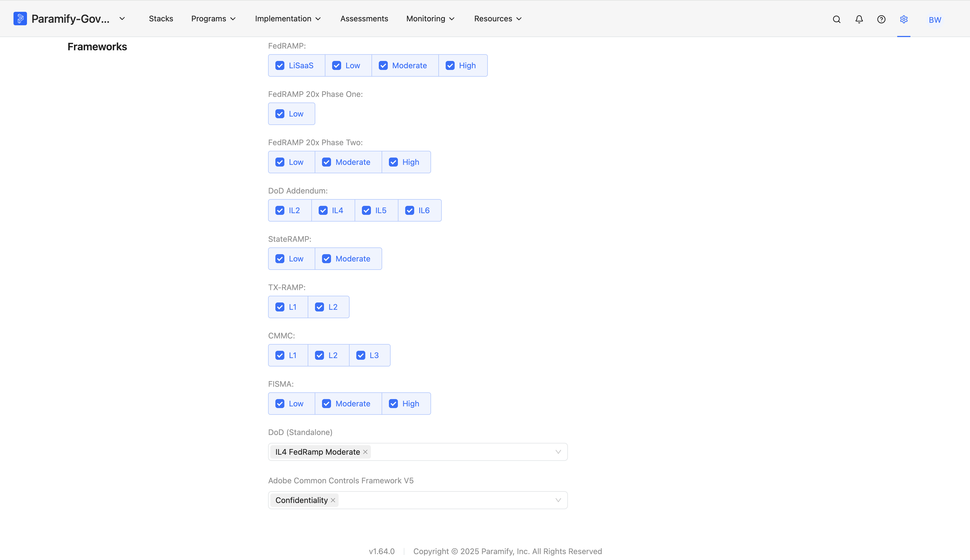Uncheck DoD Addendum IL4
Screen dimensions: 970x560
(x=323, y=210)
